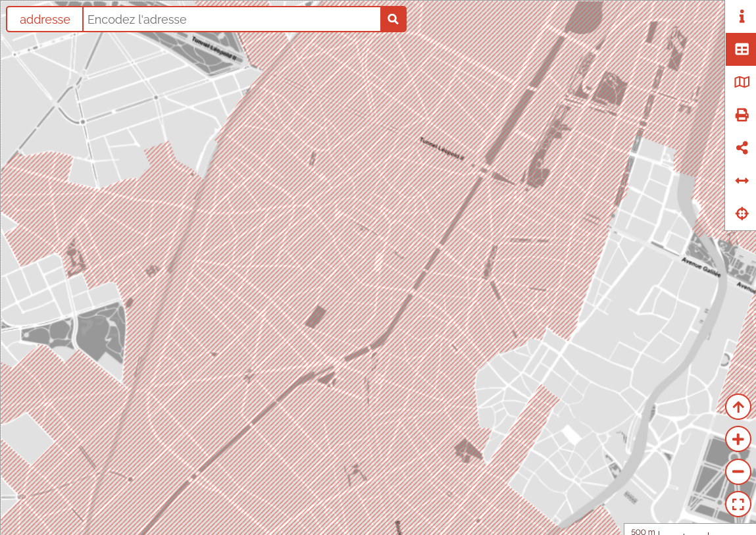Click the red magnifier search button

[393, 19]
